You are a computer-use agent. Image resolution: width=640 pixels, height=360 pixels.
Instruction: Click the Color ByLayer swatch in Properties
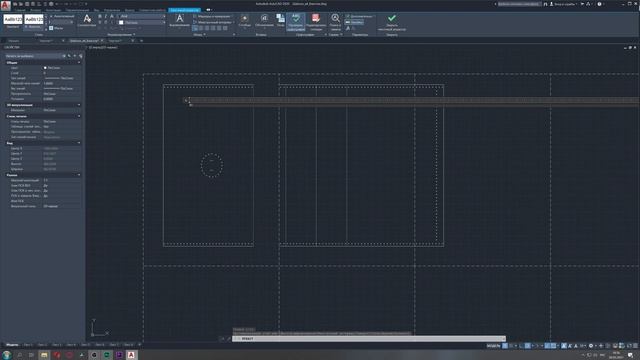coord(45,68)
